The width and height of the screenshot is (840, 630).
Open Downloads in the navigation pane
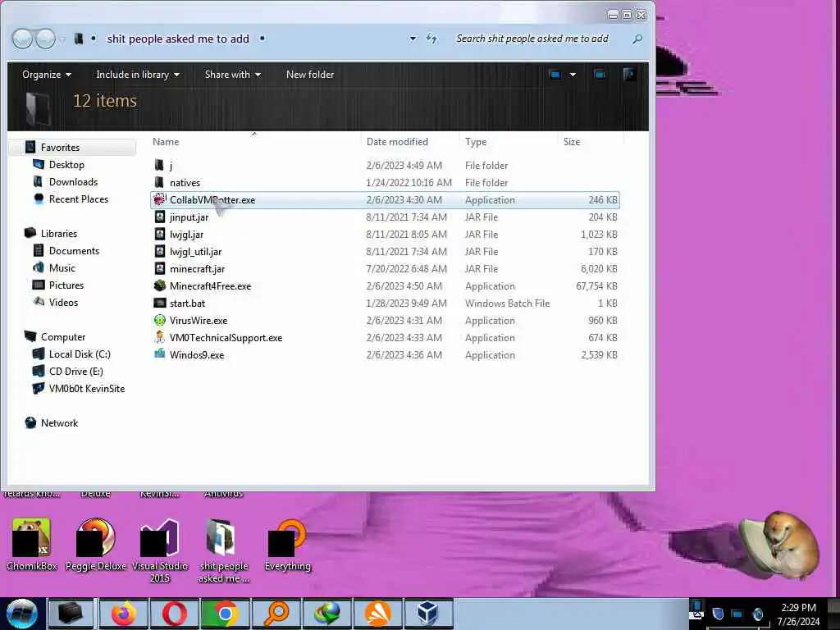tap(73, 181)
